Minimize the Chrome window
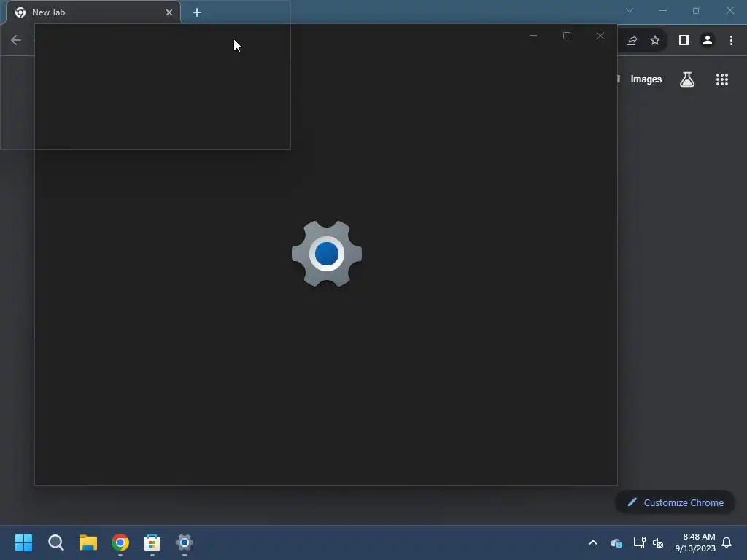Screen dimensions: 747x560 [663, 10]
